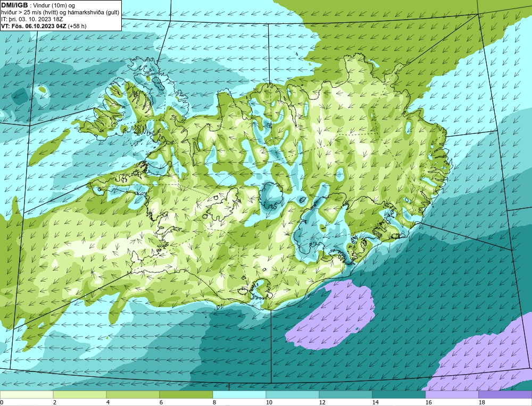Click the 'DMI/IGB' title text

[14, 5]
